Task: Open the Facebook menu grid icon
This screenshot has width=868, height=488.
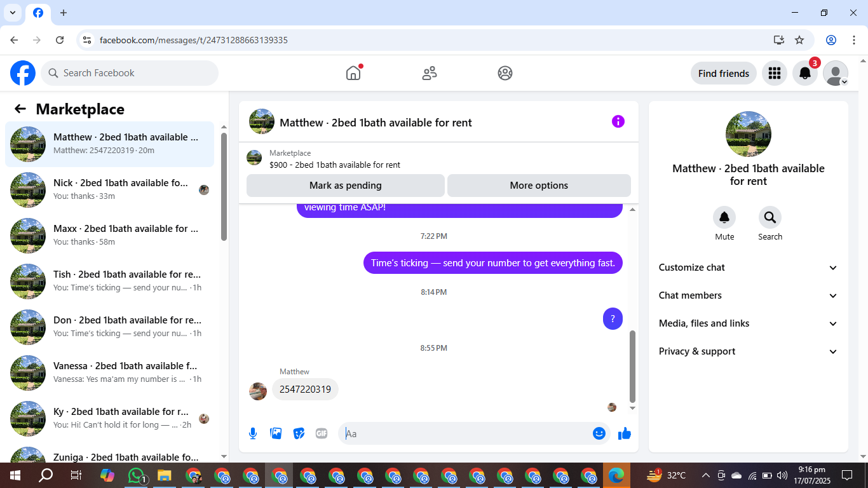Action: point(774,73)
